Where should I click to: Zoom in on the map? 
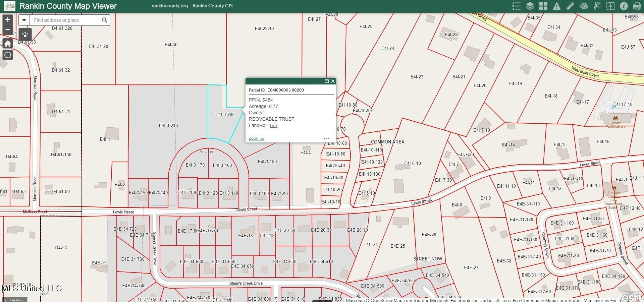8,19
